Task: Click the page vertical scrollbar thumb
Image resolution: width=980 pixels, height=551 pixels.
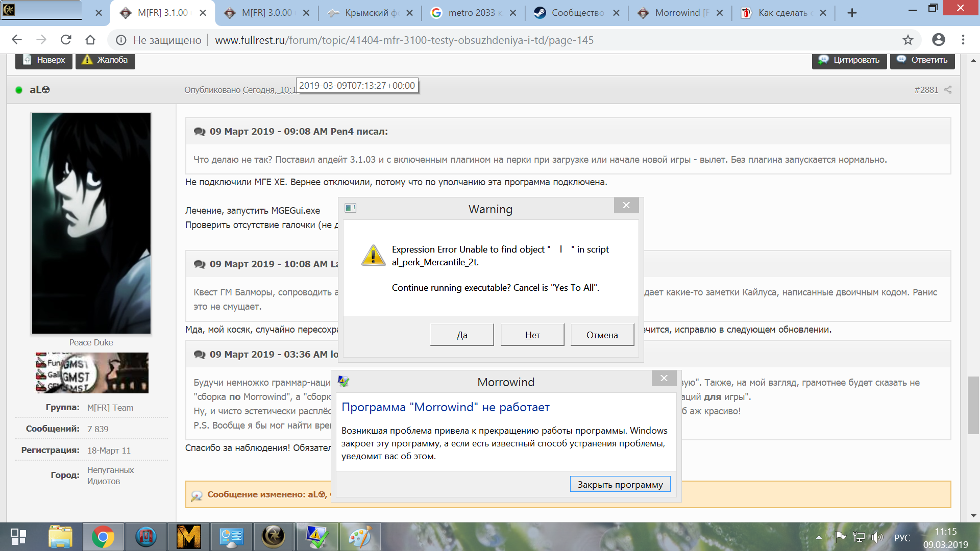Action: [973, 405]
